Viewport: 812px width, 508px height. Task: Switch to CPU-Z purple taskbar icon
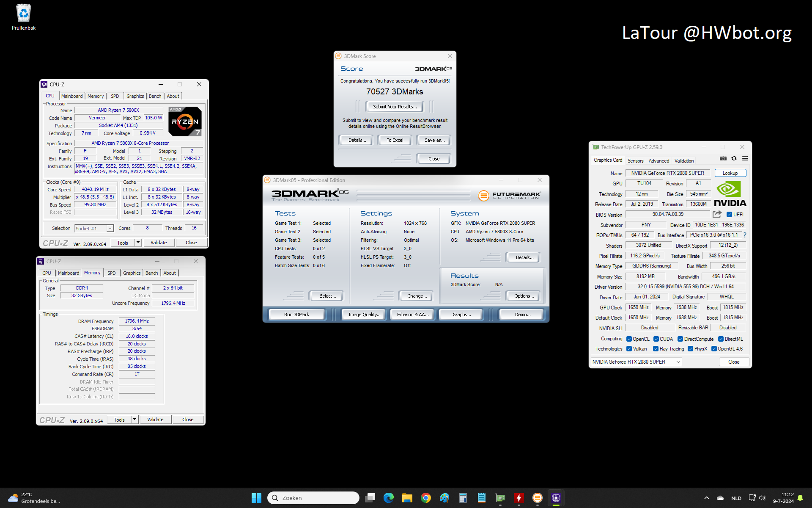[x=556, y=498]
